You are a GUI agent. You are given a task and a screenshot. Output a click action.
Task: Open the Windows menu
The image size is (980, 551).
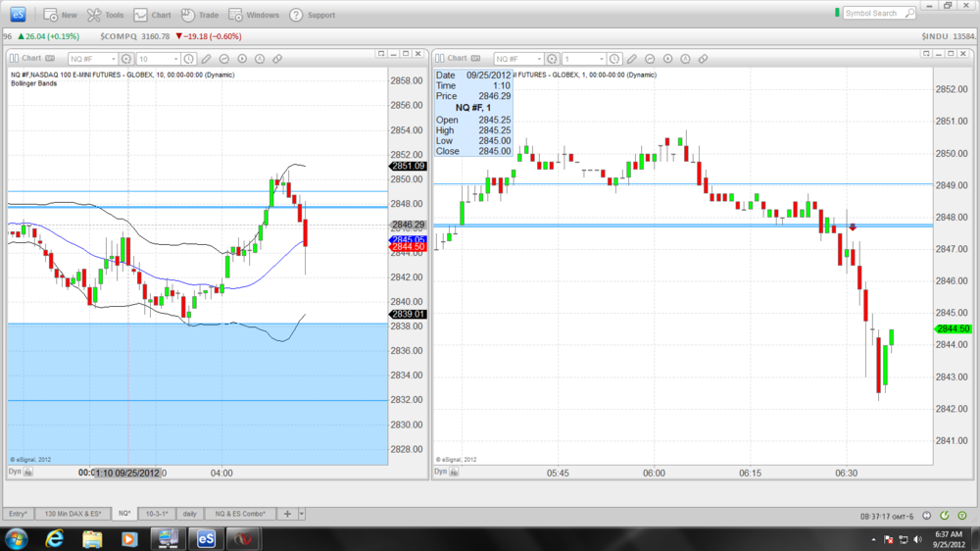[x=253, y=15]
